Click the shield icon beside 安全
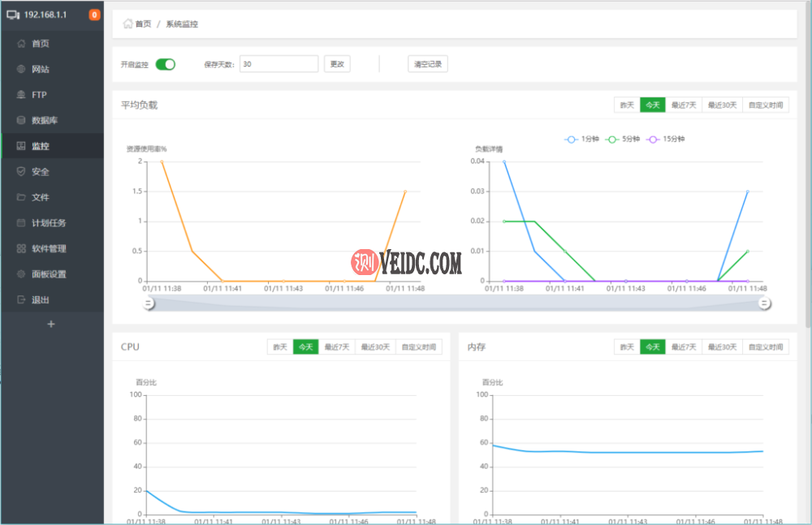The height and width of the screenshot is (525, 812). [21, 171]
